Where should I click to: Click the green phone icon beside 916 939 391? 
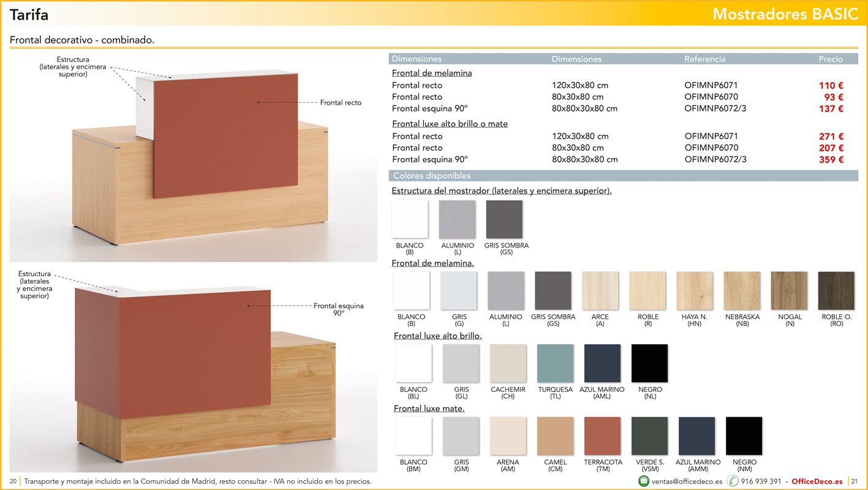point(732,481)
